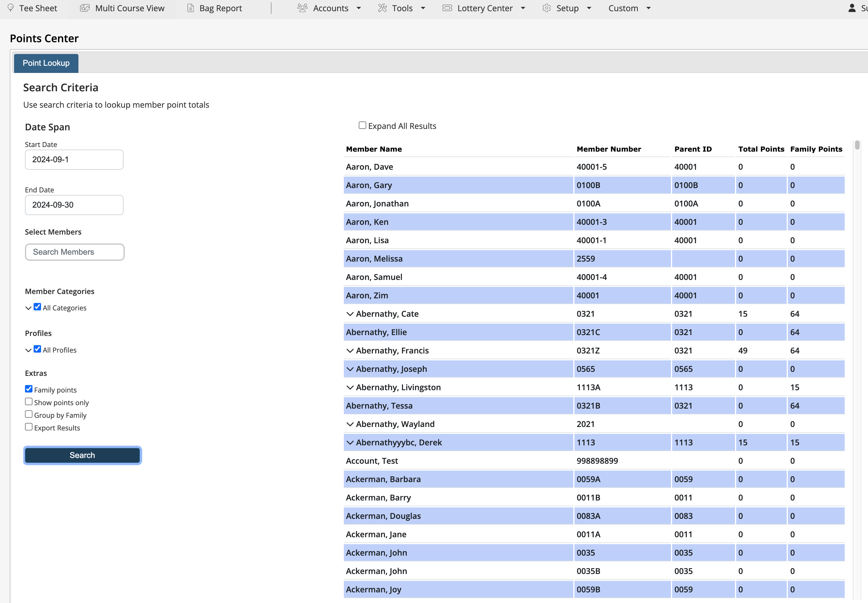Image resolution: width=868 pixels, height=603 pixels.
Task: Click the Total Points column header
Action: click(761, 149)
